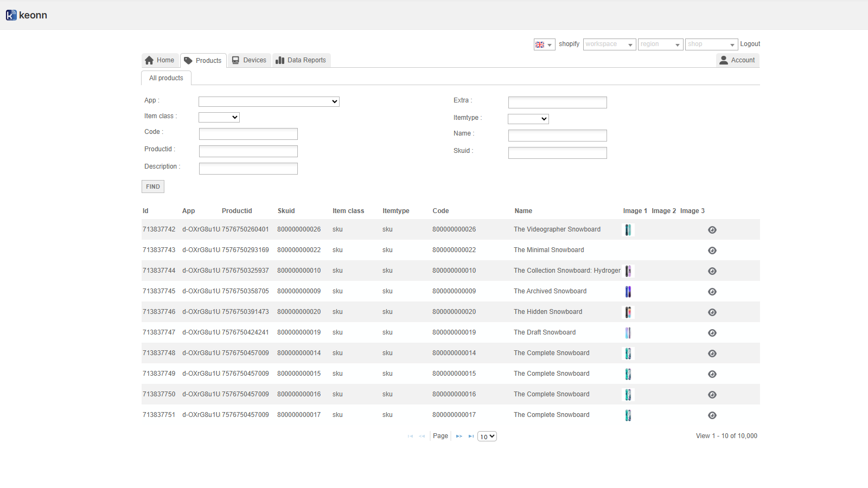868x488 pixels.
Task: Open the workspace combo box
Action: [609, 44]
